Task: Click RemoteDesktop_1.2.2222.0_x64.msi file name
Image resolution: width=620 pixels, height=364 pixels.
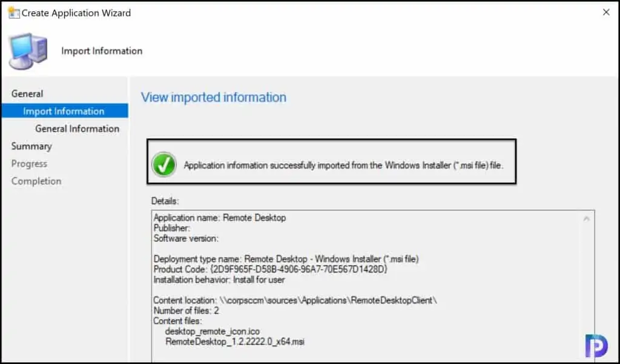Action: click(x=235, y=342)
